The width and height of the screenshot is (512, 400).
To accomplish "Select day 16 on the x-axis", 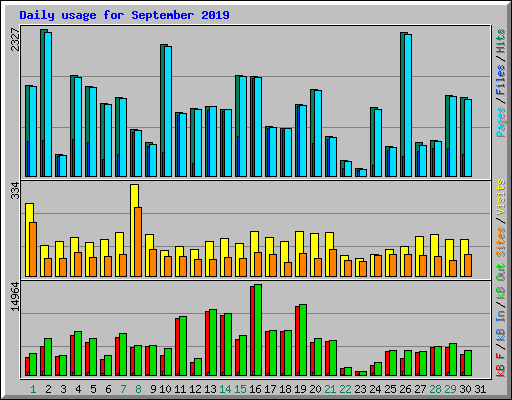I will tap(255, 389).
